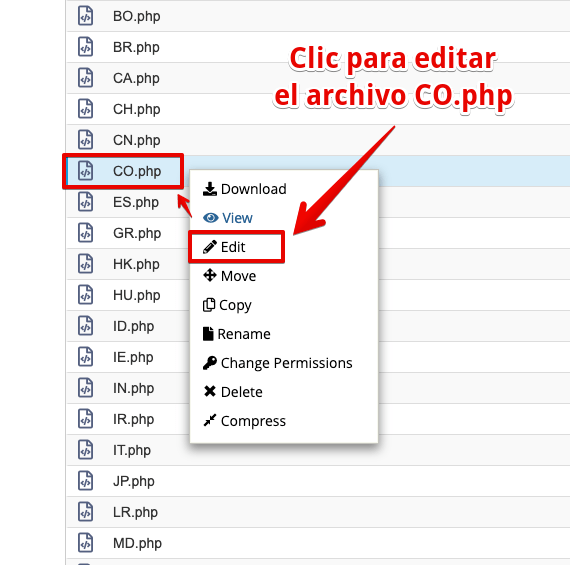
Task: Select the ES.php file name
Action: 136,202
